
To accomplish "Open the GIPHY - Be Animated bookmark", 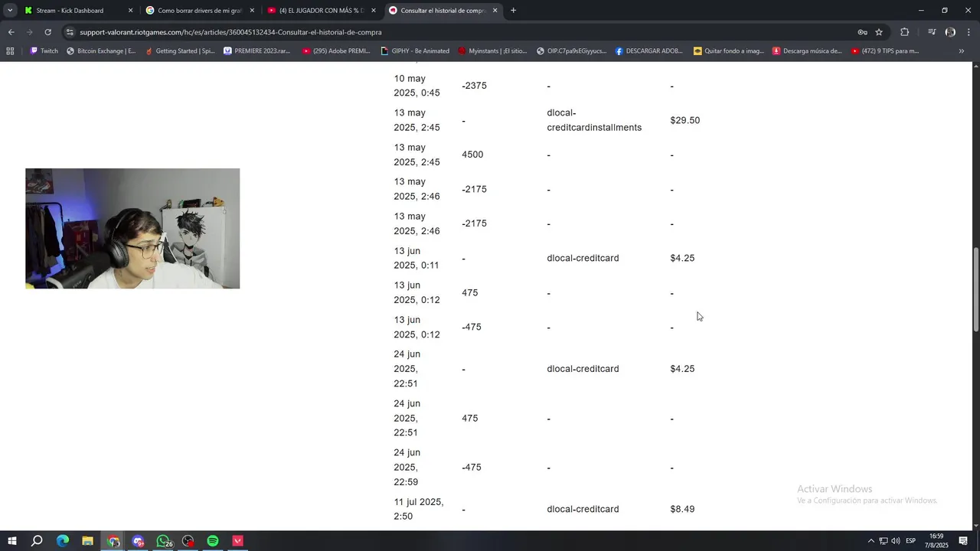I will click(415, 51).
